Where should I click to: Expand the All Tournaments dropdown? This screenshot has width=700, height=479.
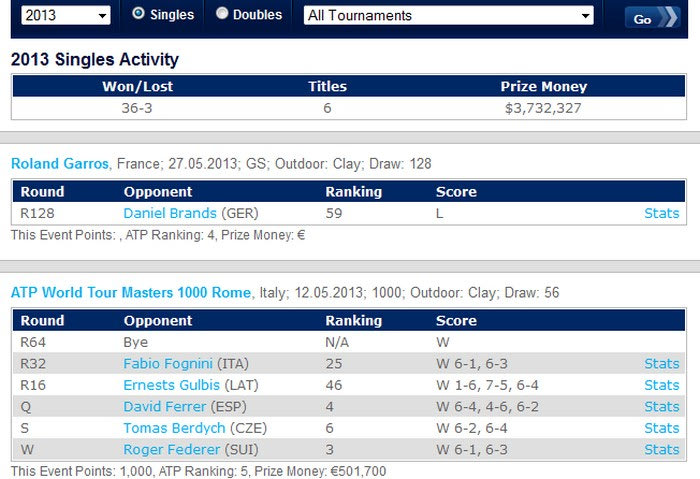(449, 16)
